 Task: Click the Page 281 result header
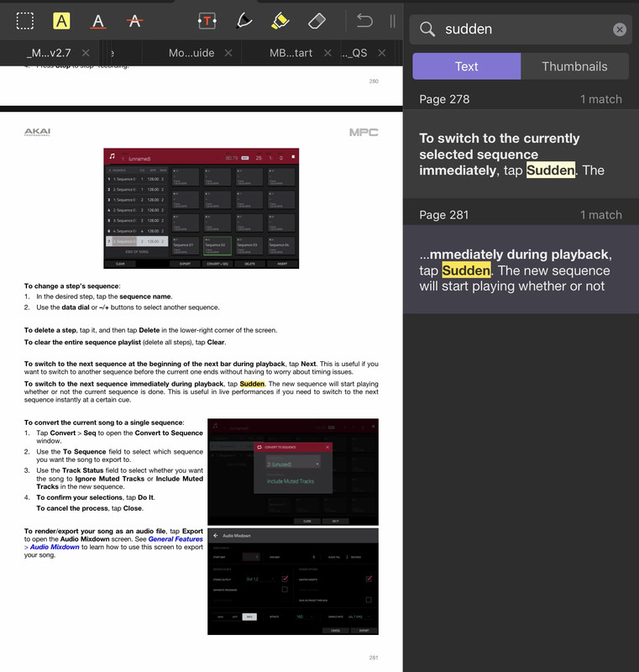[521, 215]
